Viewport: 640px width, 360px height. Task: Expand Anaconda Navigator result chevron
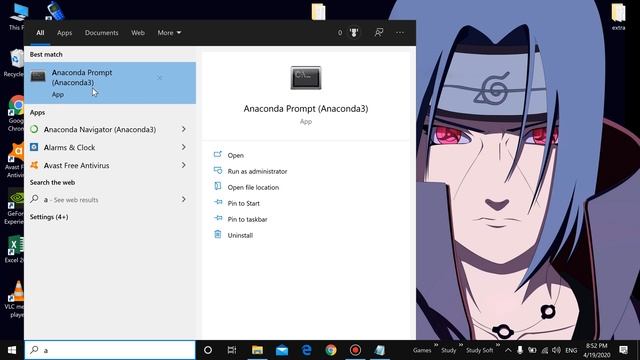(x=184, y=129)
